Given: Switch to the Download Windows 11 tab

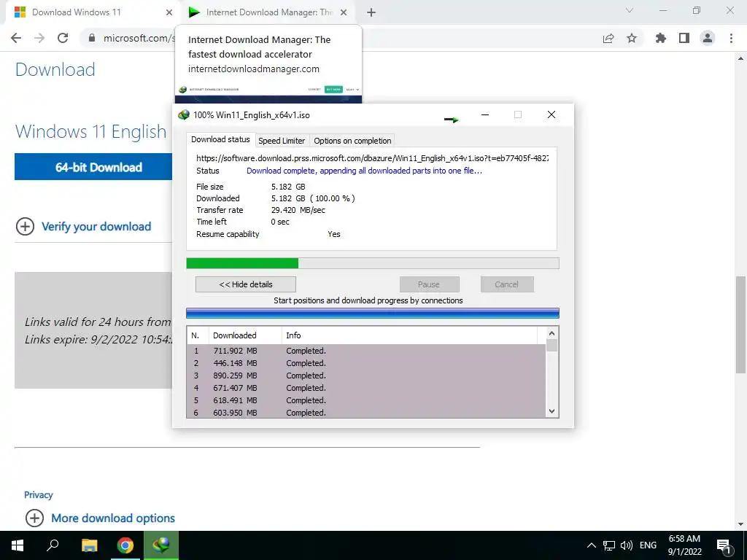Looking at the screenshot, I should point(93,12).
